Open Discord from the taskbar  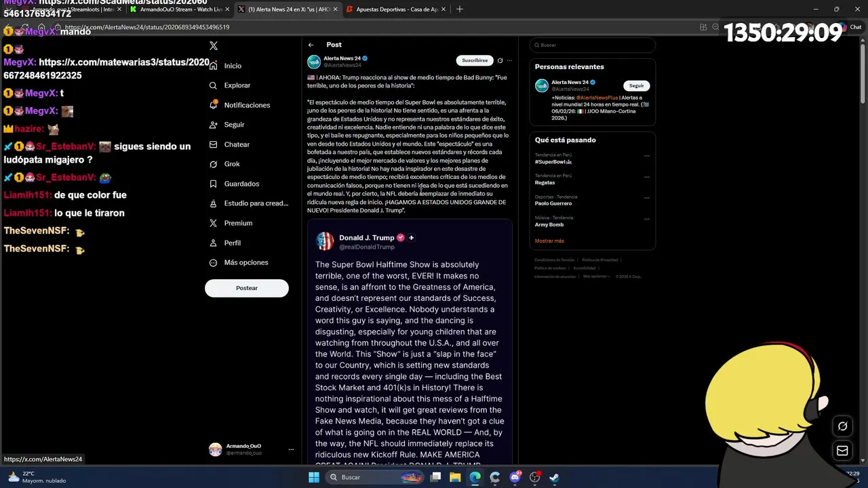pyautogui.click(x=515, y=477)
